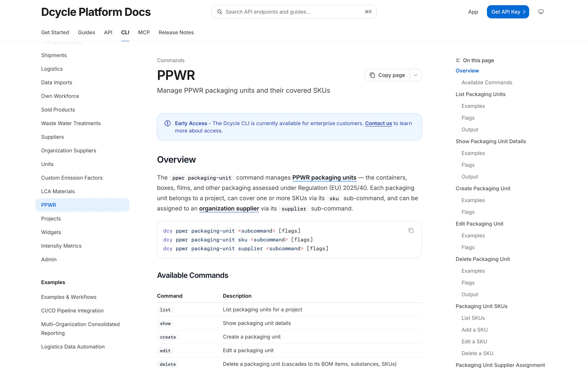Viewport: 588px width, 368px height.
Task: Jump to Add a SKU entry
Action: [474, 330]
